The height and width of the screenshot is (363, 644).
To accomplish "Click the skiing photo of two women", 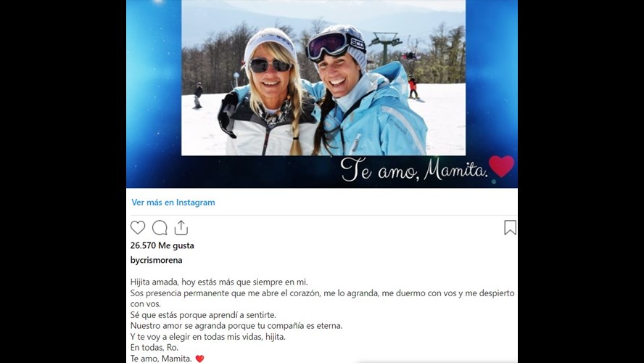I will 323,78.
